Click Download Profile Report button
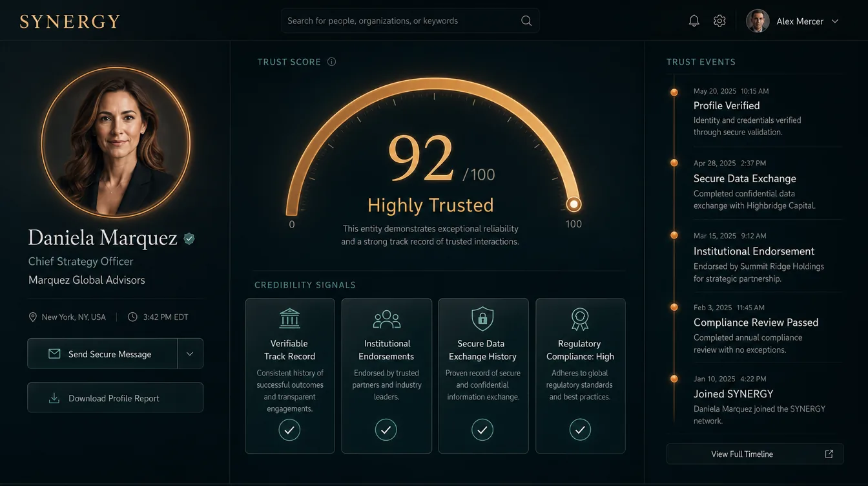Image resolution: width=868 pixels, height=486 pixels. coord(115,397)
